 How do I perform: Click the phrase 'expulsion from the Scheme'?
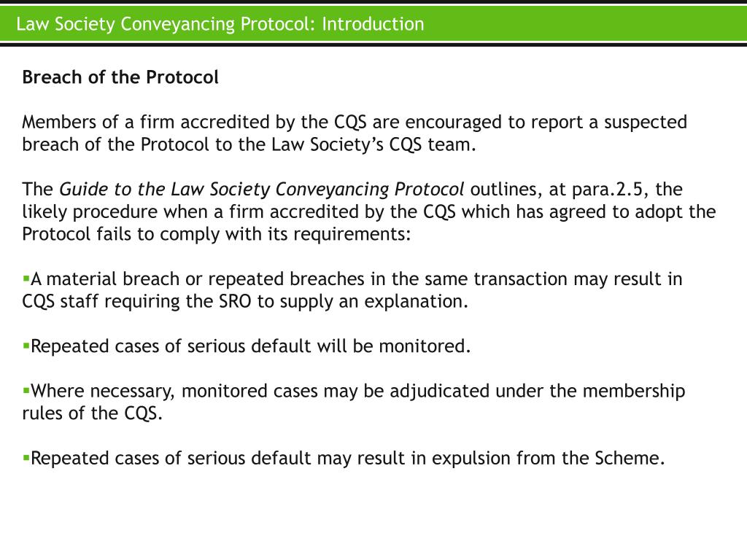click(x=548, y=458)
